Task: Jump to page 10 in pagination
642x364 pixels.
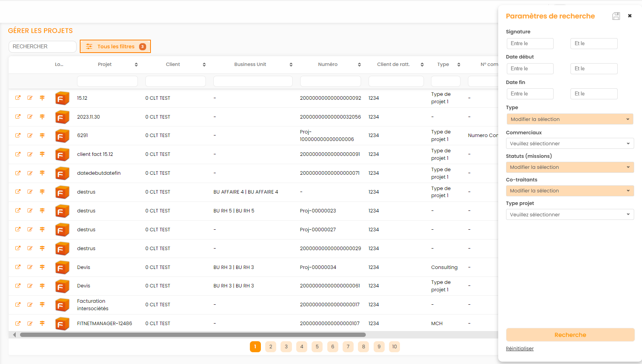Action: point(394,347)
